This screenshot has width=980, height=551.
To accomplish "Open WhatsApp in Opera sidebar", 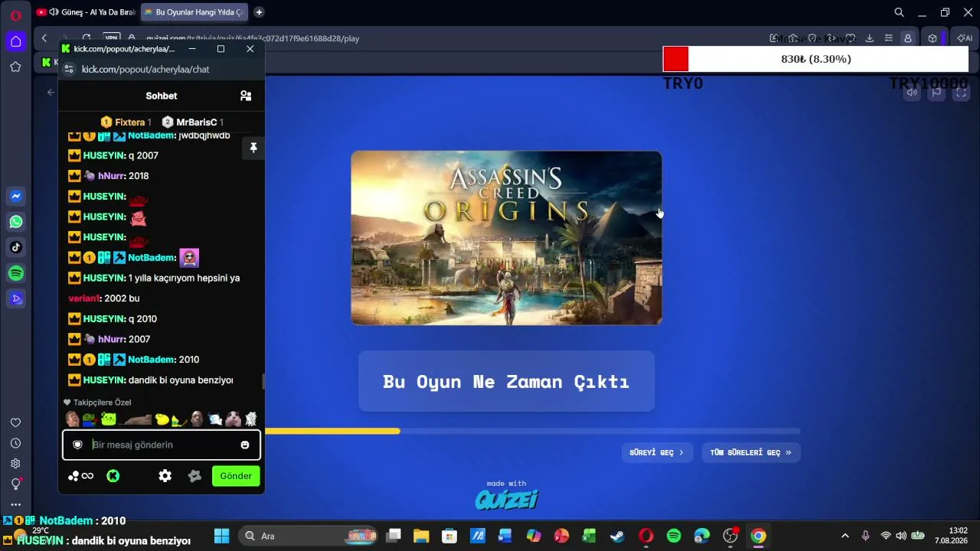I will [15, 222].
